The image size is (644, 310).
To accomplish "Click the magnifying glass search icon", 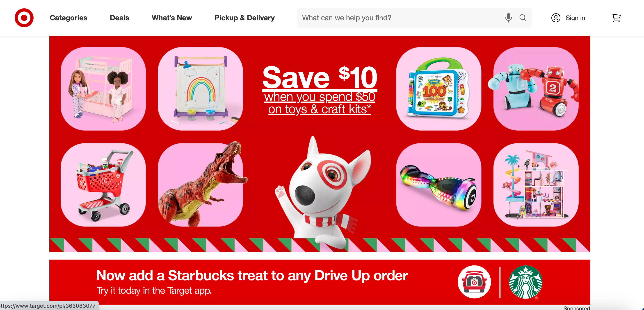I will pos(523,18).
